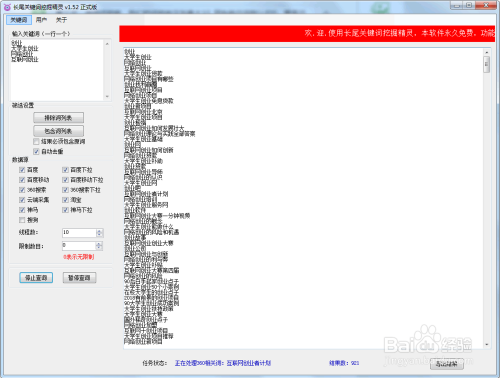Toggle the 淘宝 data source checkbox
Viewport: 500px width, 378px height.
tap(65, 200)
